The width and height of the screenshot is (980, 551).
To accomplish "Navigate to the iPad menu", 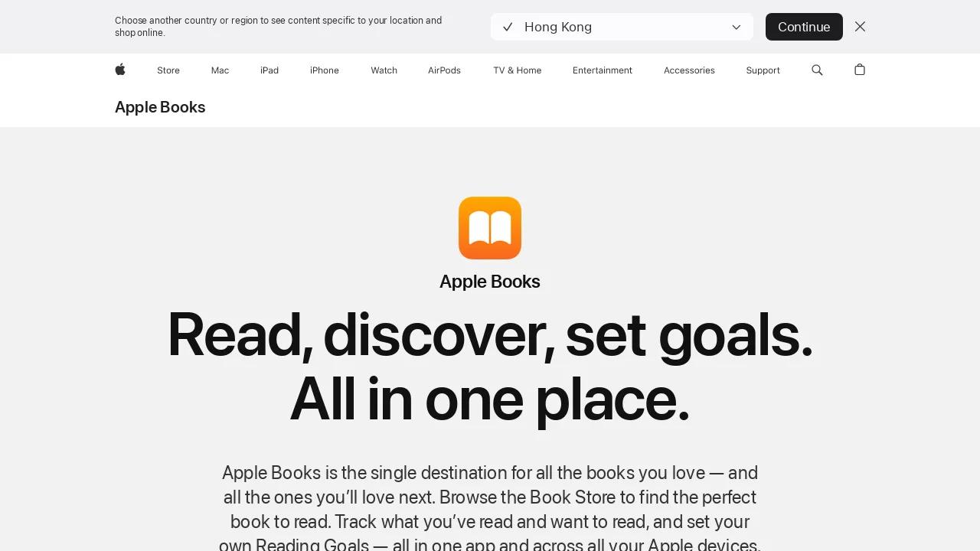I will coord(269,70).
